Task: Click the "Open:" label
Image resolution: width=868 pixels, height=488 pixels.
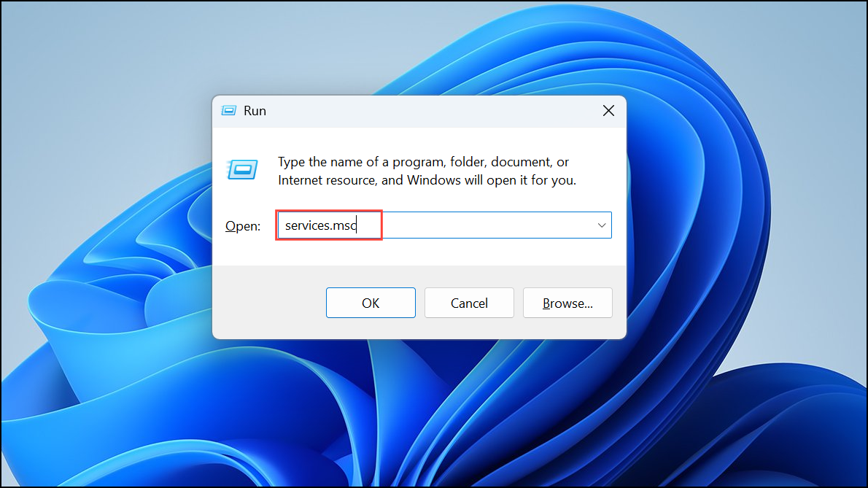Action: pos(242,226)
